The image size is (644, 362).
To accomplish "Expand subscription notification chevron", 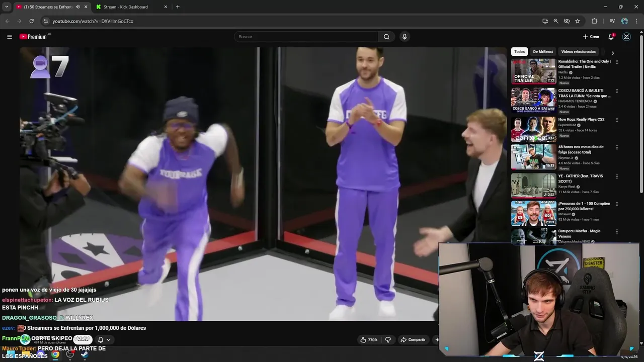I will [108, 340].
